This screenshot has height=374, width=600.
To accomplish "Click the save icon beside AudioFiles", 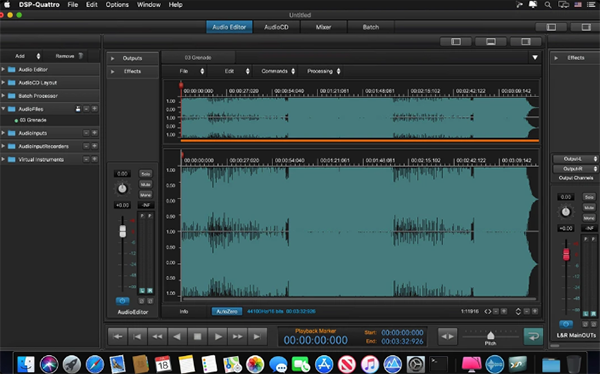I will [x=78, y=109].
